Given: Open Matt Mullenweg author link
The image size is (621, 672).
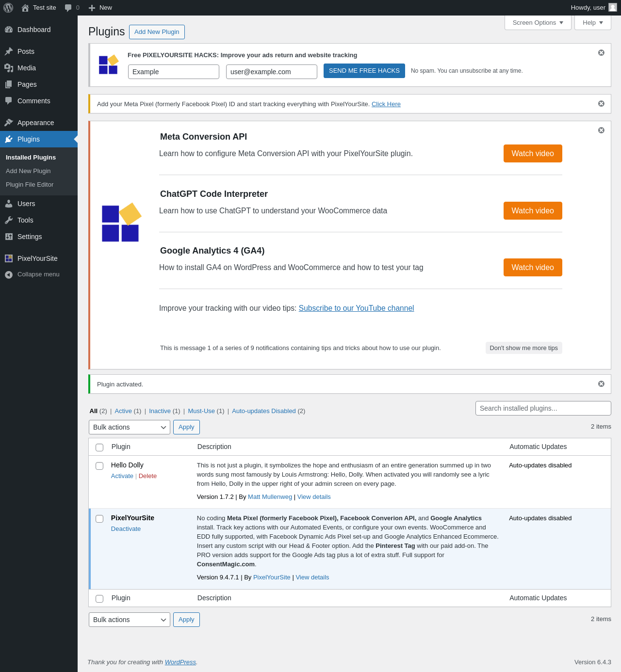Looking at the screenshot, I should click(x=270, y=497).
